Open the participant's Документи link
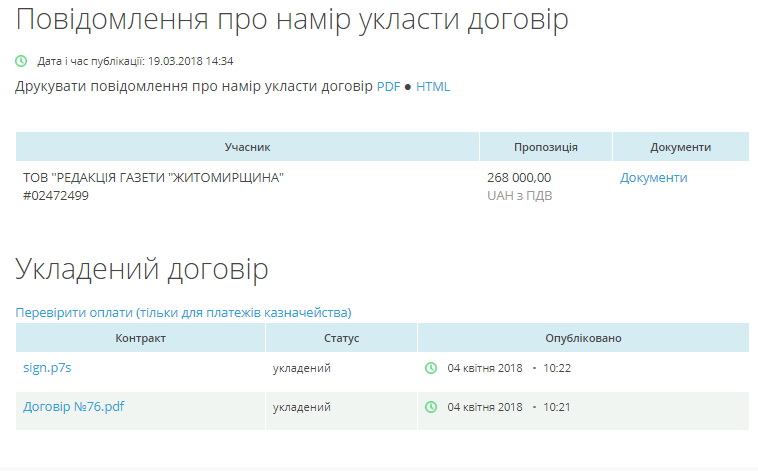758x471 pixels. (x=653, y=178)
